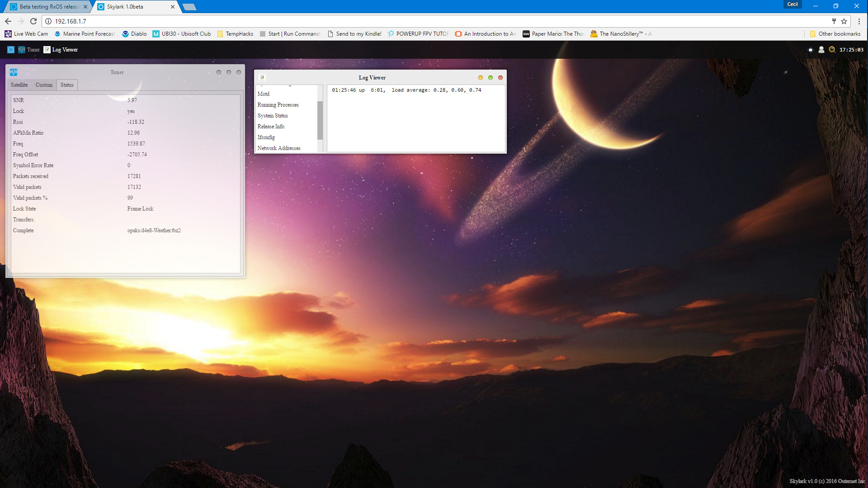Switch to the Custom tab in Tuner
This screenshot has width=868, height=488.
coord(44,85)
